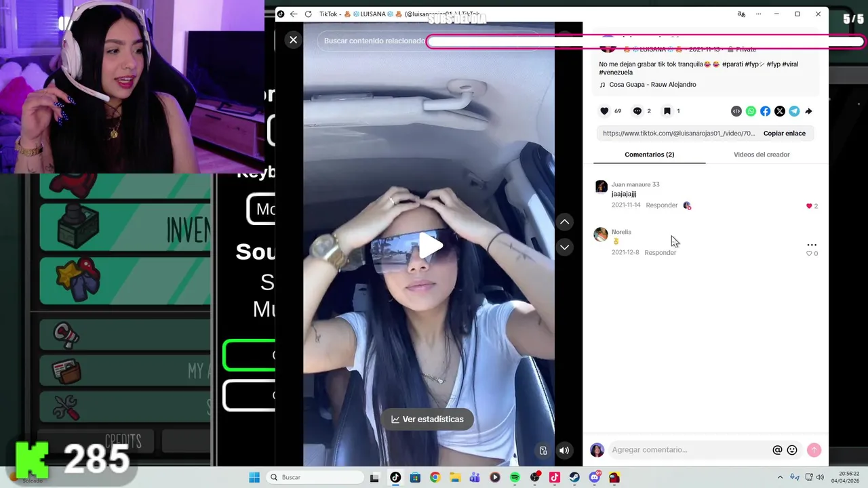This screenshot has width=868, height=488.
Task: Reload the TikTok page
Action: point(308,14)
